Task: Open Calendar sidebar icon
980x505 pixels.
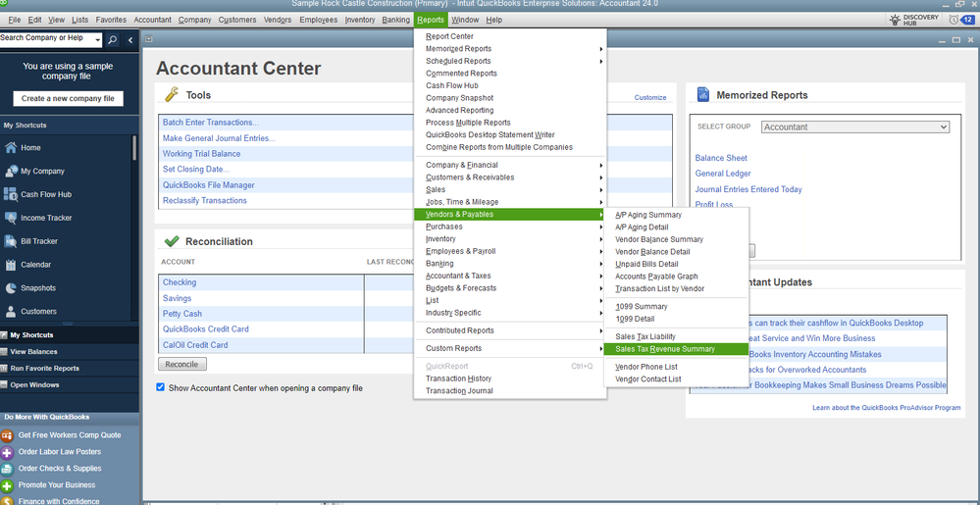Action: pyautogui.click(x=10, y=265)
